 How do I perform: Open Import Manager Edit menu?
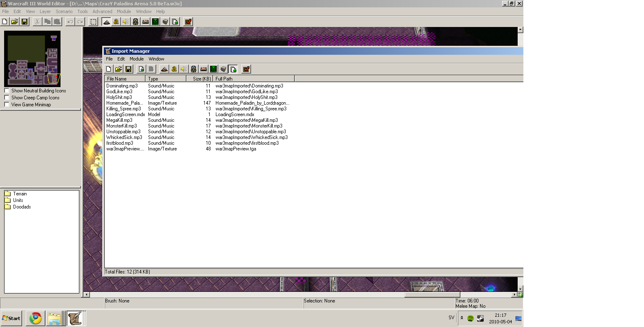[121, 59]
